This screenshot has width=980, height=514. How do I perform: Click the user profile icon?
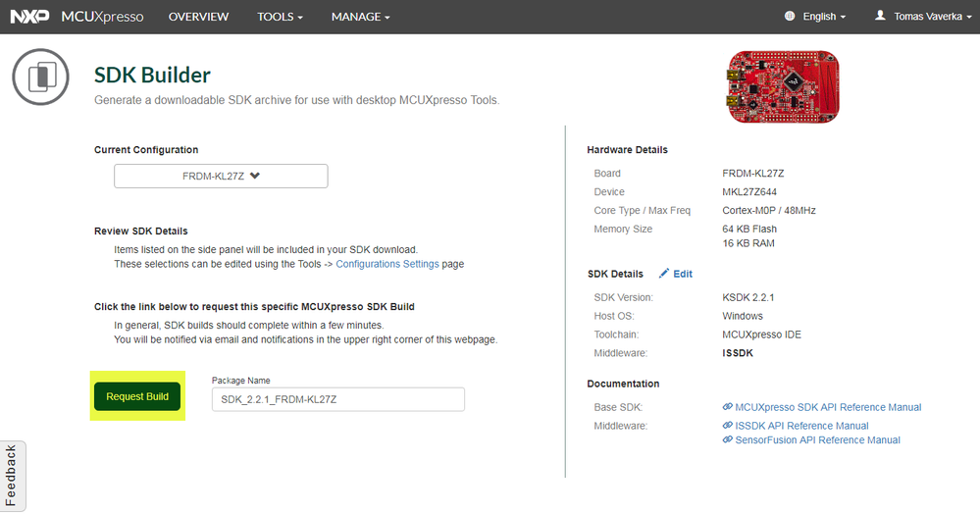880,17
